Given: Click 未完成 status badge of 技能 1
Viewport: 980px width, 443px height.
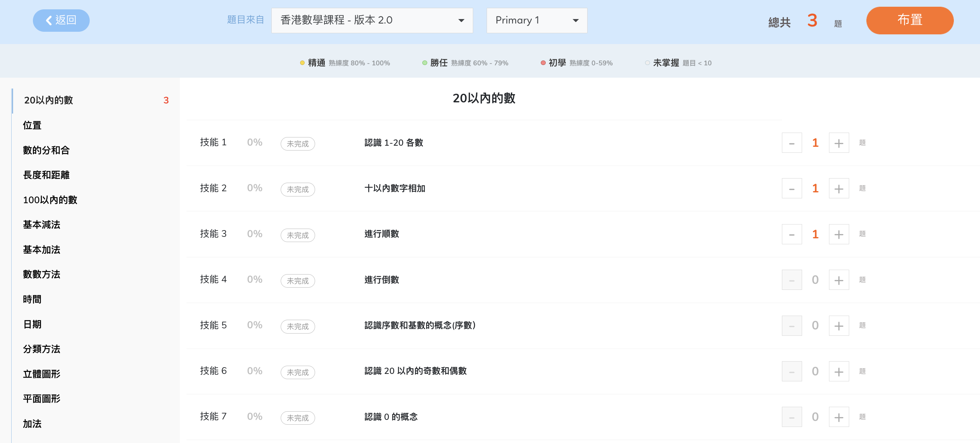Looking at the screenshot, I should 298,144.
